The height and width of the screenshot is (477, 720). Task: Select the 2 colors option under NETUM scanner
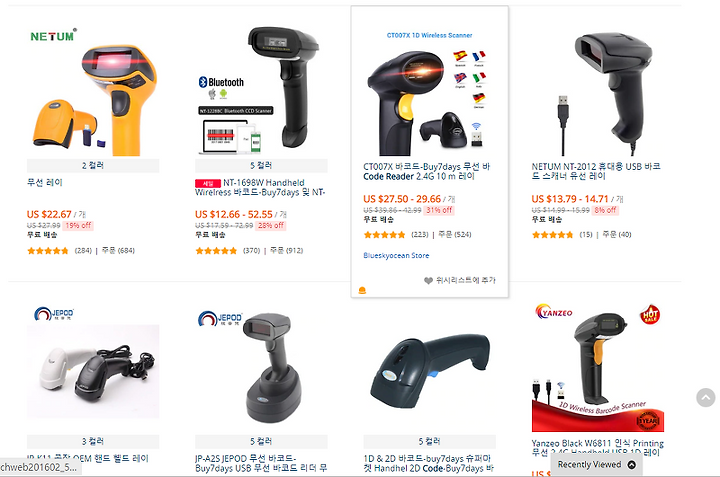[x=93, y=165]
